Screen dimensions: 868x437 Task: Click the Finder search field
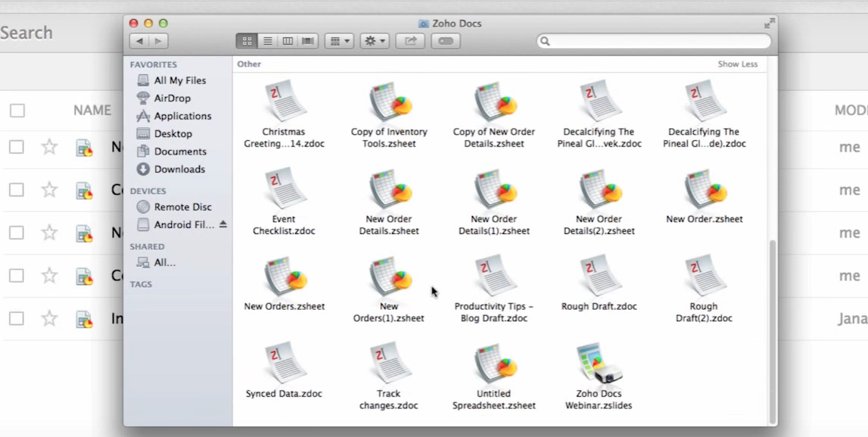655,41
